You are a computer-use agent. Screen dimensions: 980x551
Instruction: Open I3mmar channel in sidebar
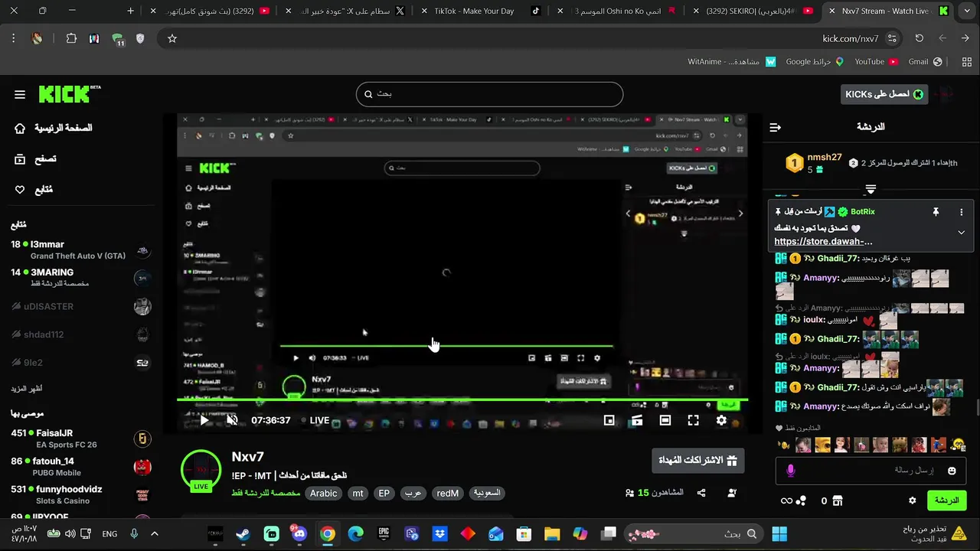pyautogui.click(x=80, y=249)
